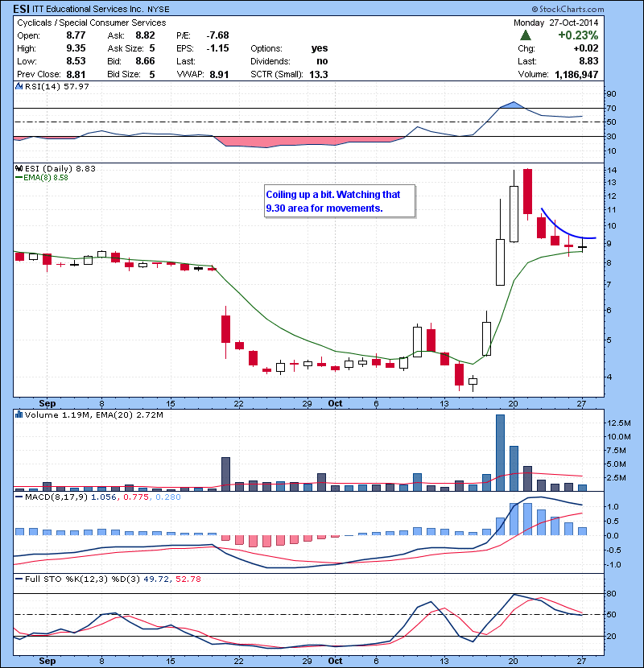Click the Bid value 8.66
This screenshot has width=644, height=668.
click(x=145, y=61)
